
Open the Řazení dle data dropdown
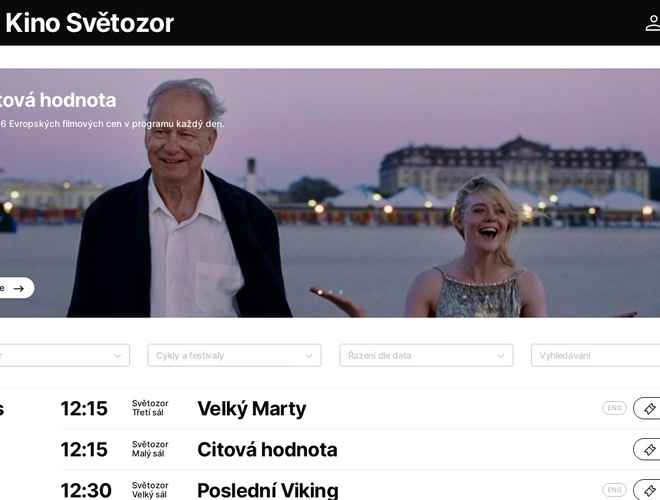[x=426, y=356]
